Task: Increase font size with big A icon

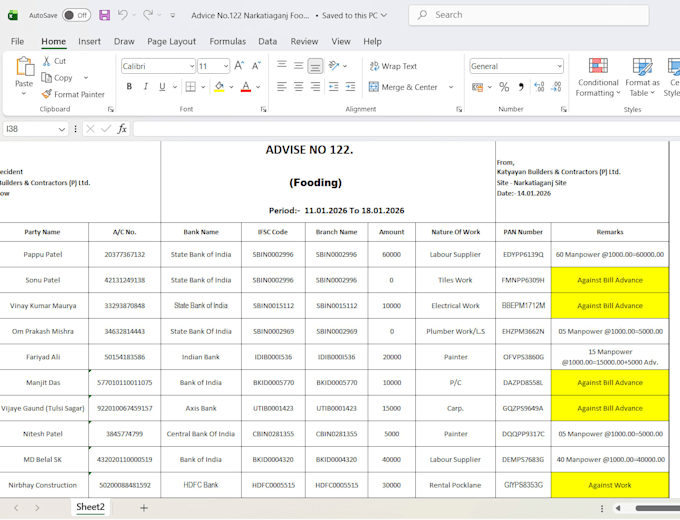Action: click(239, 66)
